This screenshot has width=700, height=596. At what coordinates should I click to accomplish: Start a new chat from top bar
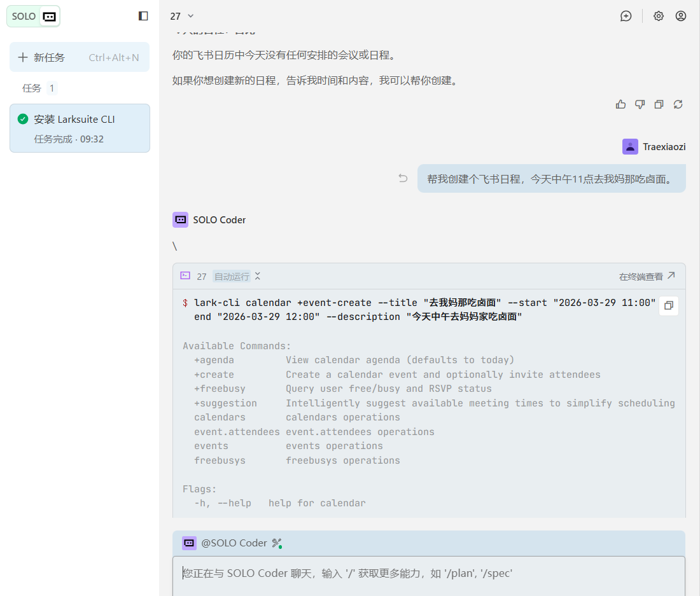click(626, 17)
